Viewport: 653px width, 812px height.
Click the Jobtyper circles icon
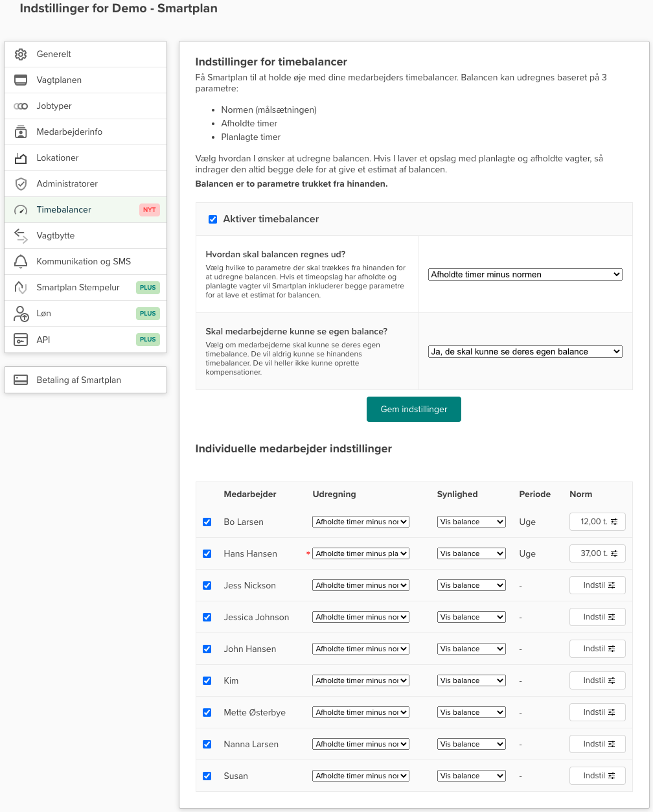(21, 106)
